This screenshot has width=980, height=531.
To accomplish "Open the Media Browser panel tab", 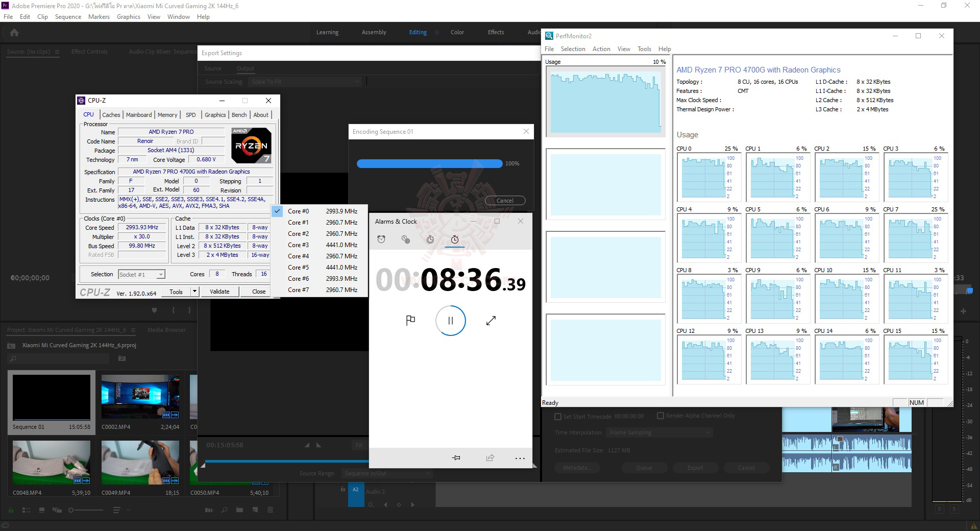I will [x=166, y=330].
